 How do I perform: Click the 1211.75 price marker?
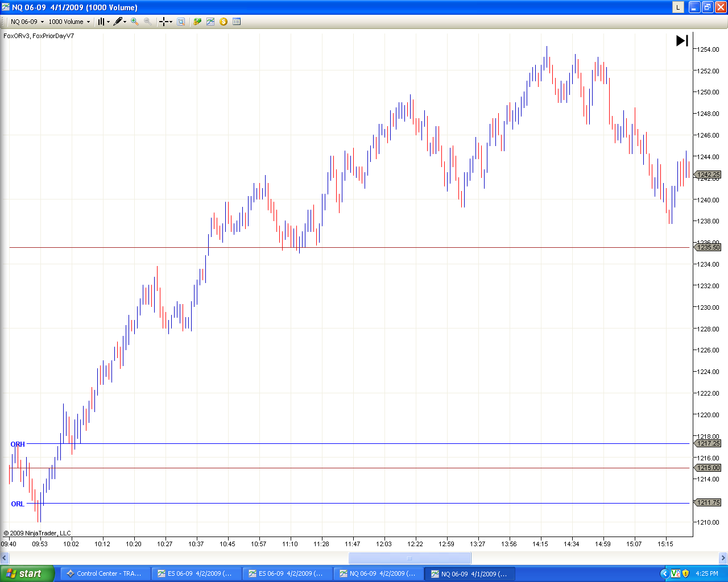708,502
